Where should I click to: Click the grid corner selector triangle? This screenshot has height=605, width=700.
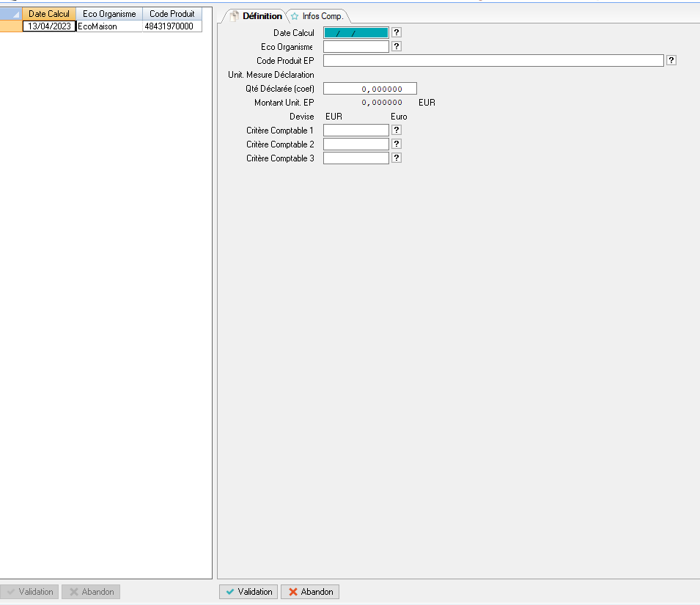click(15, 14)
